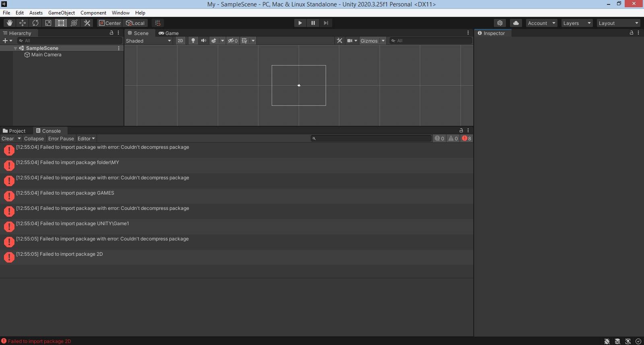The width and height of the screenshot is (644, 345).
Task: Open the Layers dropdown
Action: pos(577,23)
